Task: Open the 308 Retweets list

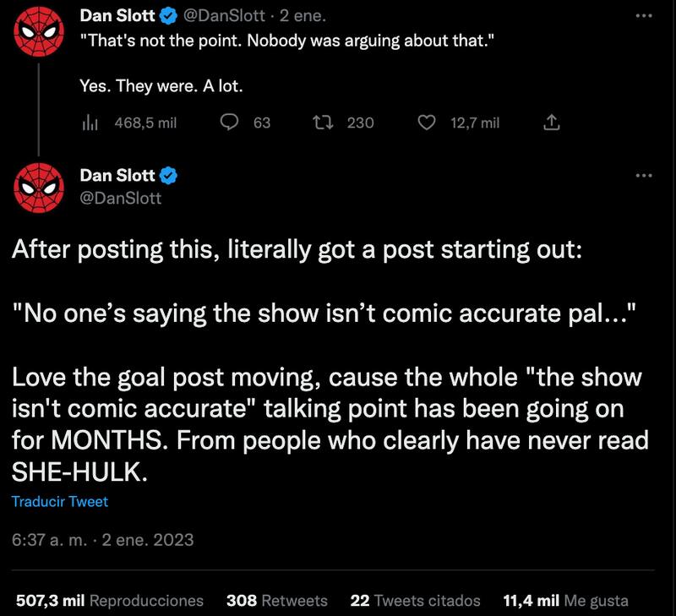Action: click(x=276, y=601)
